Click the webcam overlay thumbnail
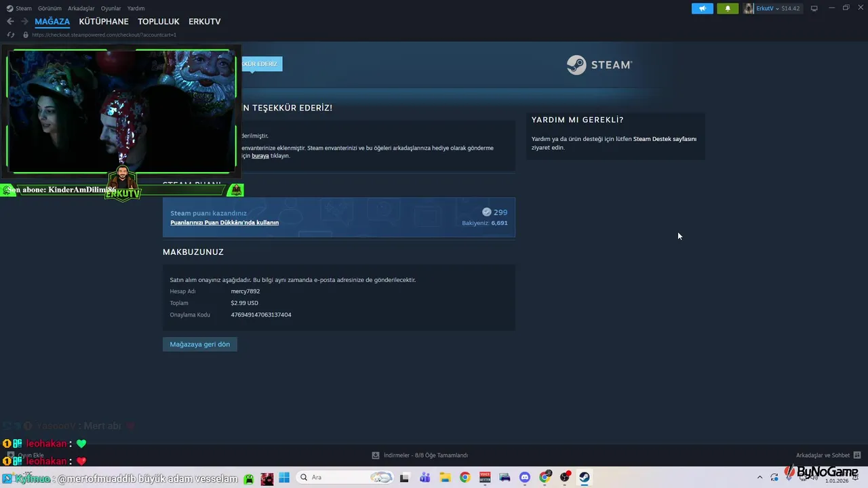This screenshot has width=868, height=488. (x=121, y=112)
